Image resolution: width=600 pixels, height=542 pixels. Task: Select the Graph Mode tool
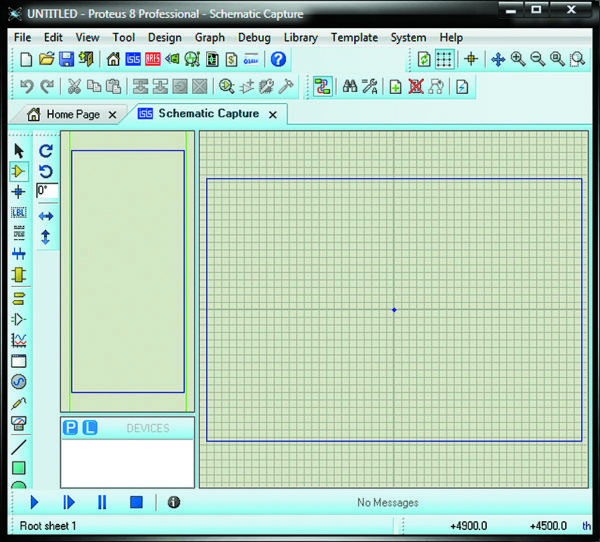point(18,340)
